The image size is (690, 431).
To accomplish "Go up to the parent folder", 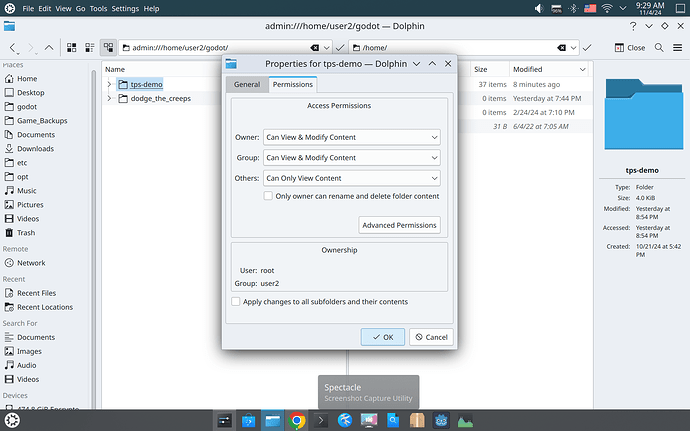I will pyautogui.click(x=49, y=48).
